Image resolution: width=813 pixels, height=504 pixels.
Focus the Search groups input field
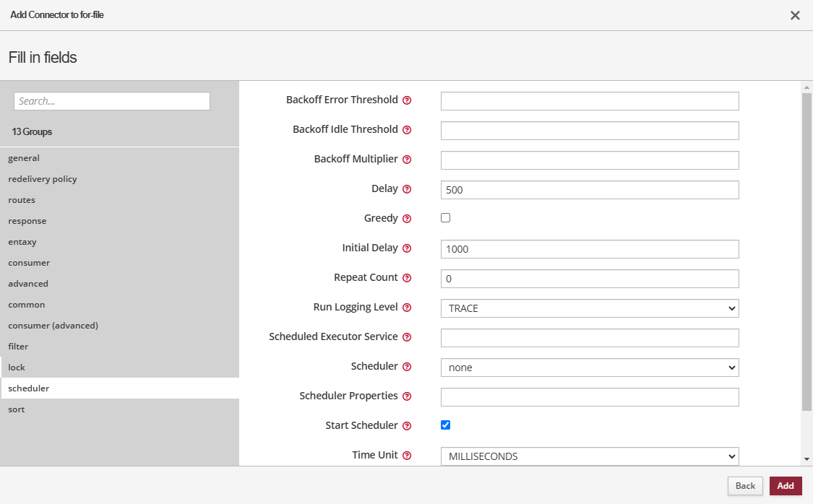pyautogui.click(x=112, y=101)
